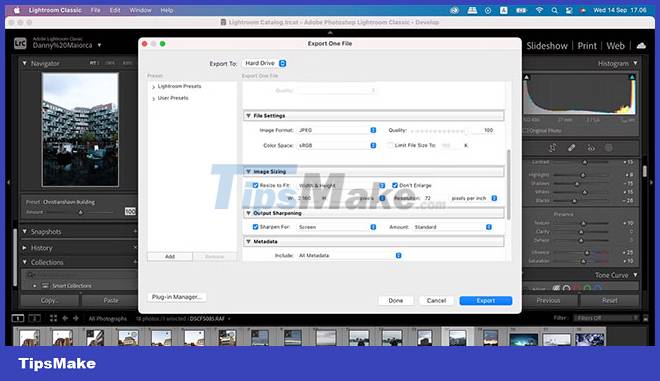The height and width of the screenshot is (381, 660).
Task: Toggle Don't Enlarge checkbox
Action: tap(395, 185)
